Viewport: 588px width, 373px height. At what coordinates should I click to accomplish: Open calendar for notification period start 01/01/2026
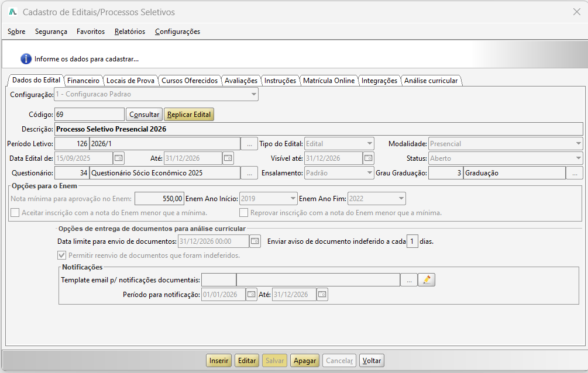click(x=251, y=294)
